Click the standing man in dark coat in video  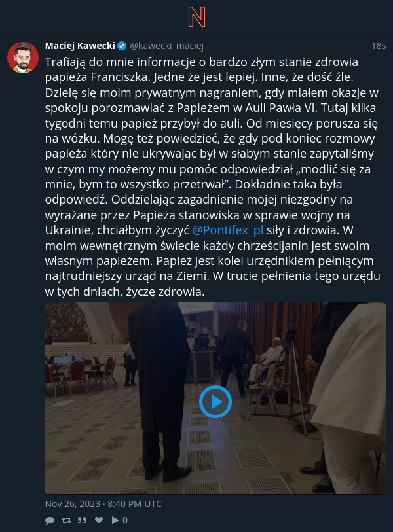coord(160,390)
